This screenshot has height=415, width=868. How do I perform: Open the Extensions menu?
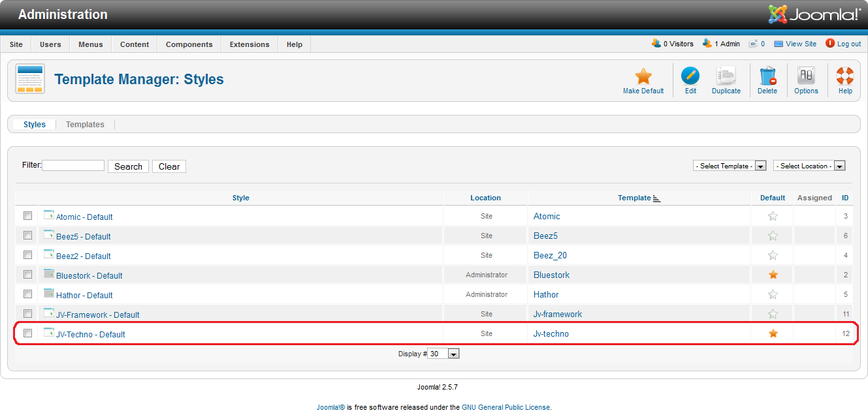tap(249, 44)
